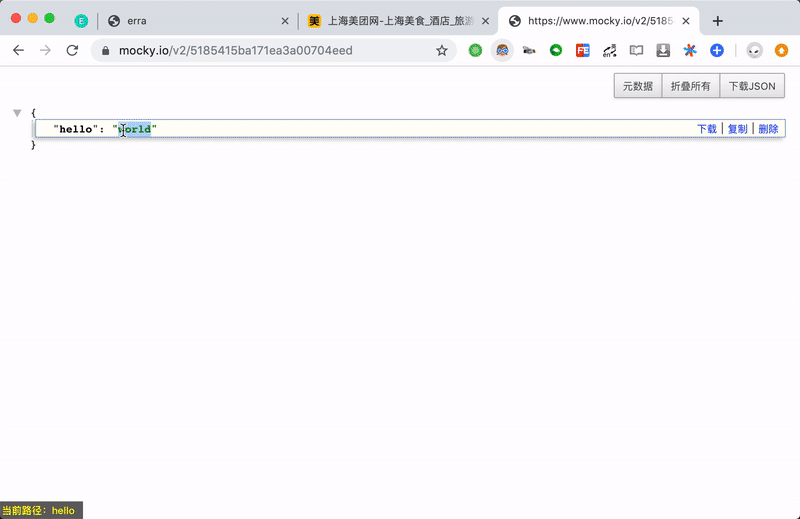Collapse the root JSON object triangle
The image size is (800, 519).
[x=17, y=113]
